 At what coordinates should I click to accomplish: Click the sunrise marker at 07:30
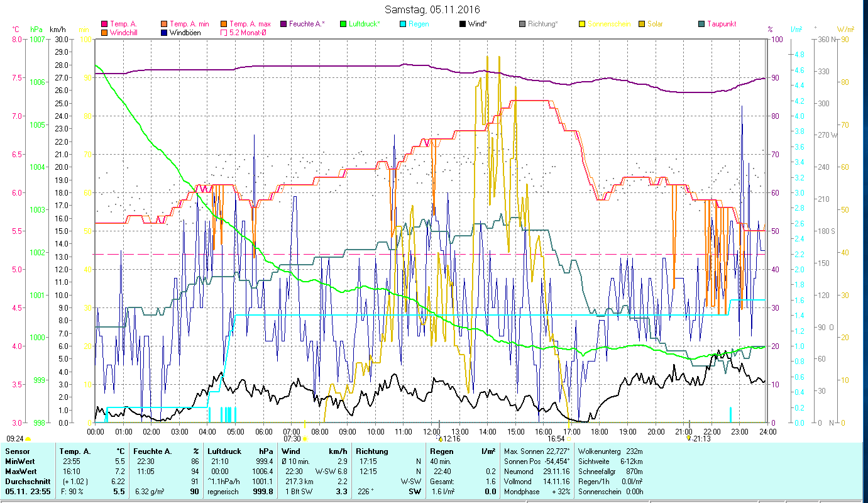coord(304,439)
